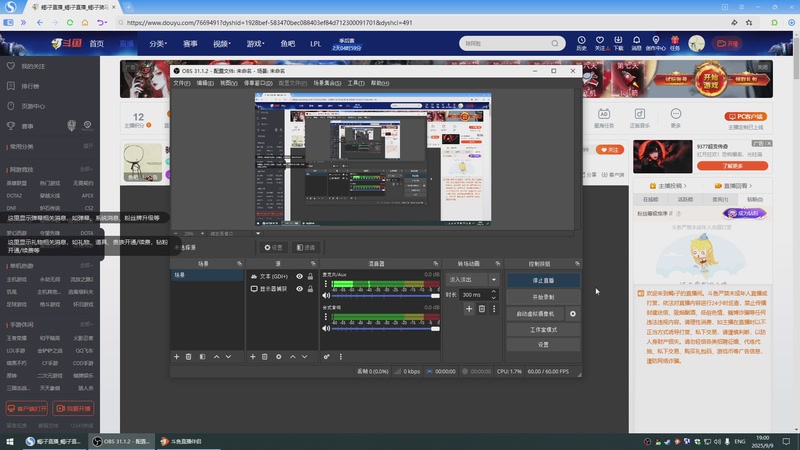
Task: Toggle lock on Display Capture source
Action: point(310,289)
